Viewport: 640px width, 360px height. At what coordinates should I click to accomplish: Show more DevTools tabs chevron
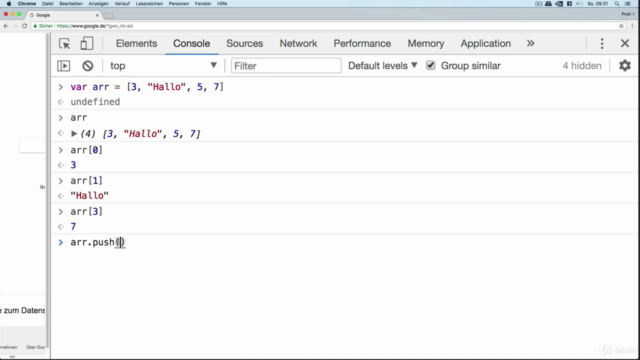click(x=530, y=43)
